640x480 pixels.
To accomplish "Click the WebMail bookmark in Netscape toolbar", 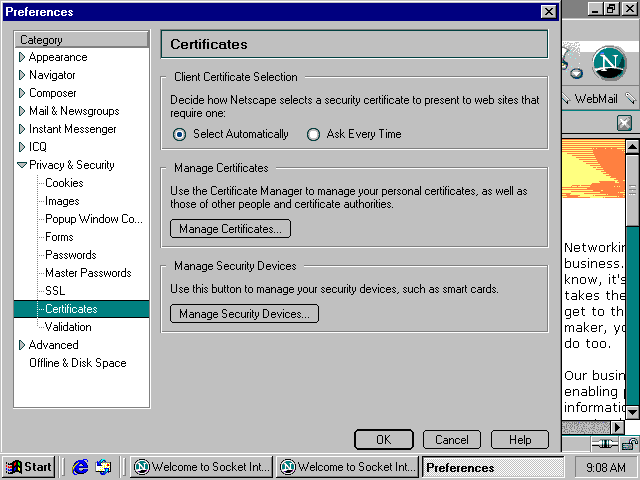I will coord(596,99).
